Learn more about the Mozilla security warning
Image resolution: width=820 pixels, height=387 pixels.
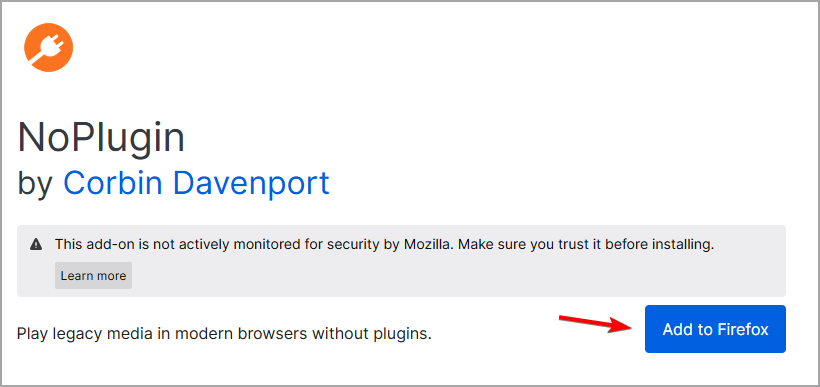point(94,276)
